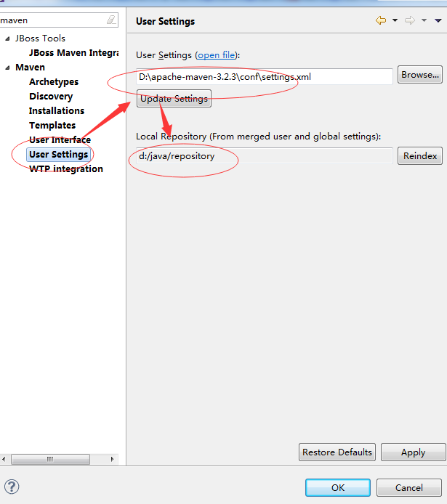The image size is (447, 504).
Task: Collapse the Maven tree node
Action: tap(7, 68)
